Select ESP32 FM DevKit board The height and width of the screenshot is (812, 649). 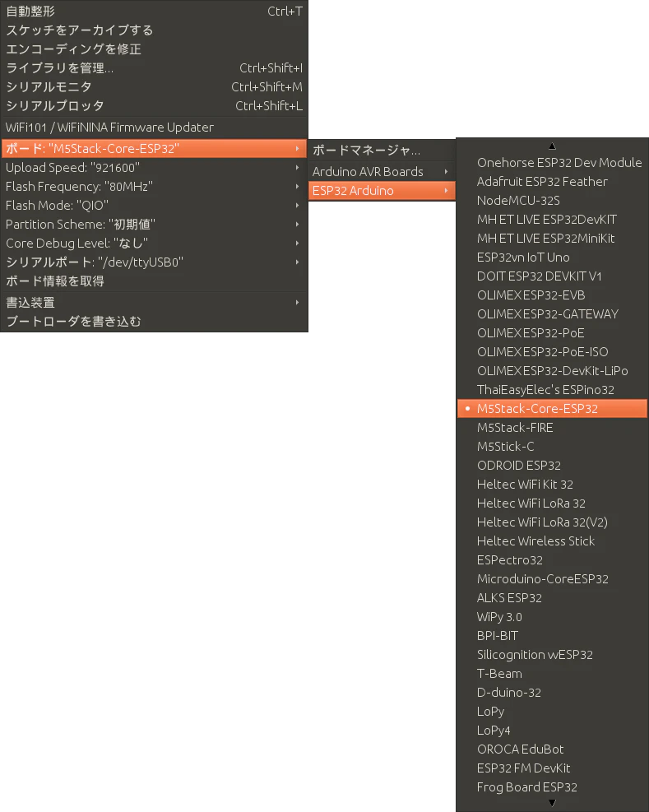552,768
